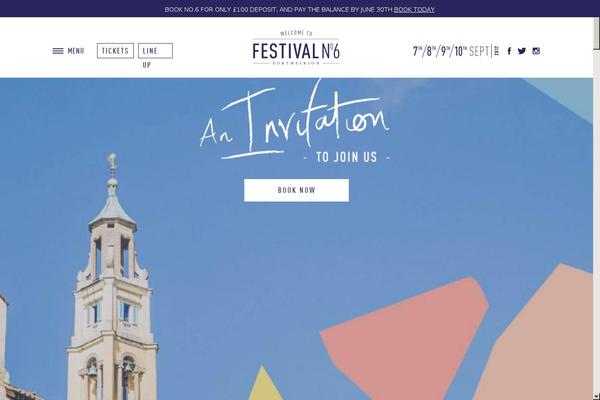Click the £100 deposit banner text

(279, 10)
